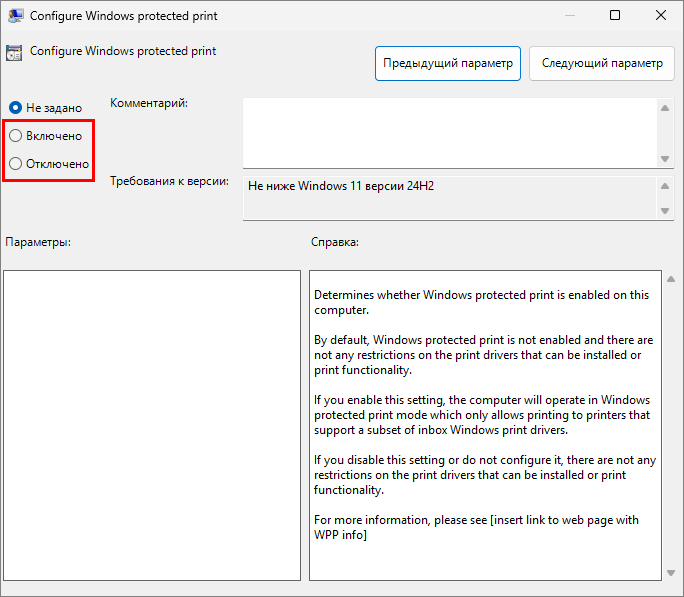Click the "Configure Windows protected print" heading

pos(123,51)
